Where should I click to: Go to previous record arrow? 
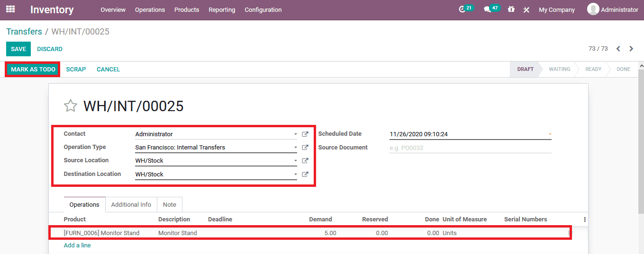coord(618,49)
